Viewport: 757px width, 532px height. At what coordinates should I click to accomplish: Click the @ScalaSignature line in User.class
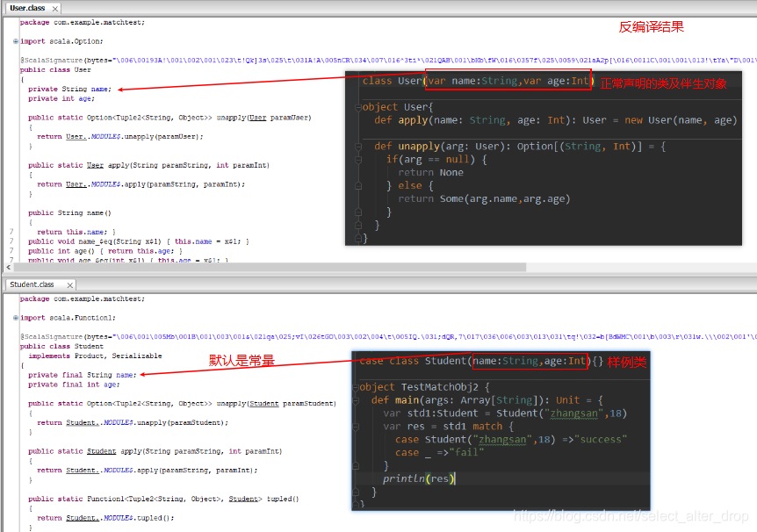click(x=388, y=61)
